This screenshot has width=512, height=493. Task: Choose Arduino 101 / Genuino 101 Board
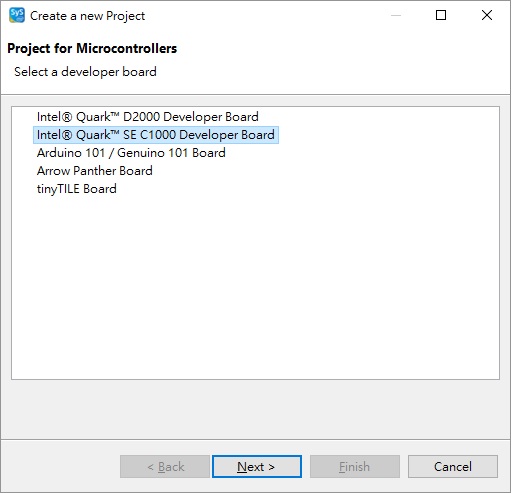131,153
